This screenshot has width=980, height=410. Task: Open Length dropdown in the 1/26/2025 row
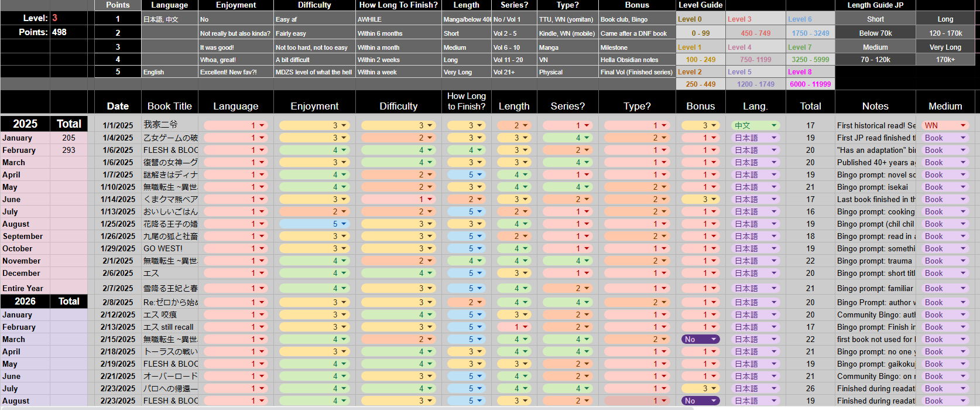(x=513, y=236)
